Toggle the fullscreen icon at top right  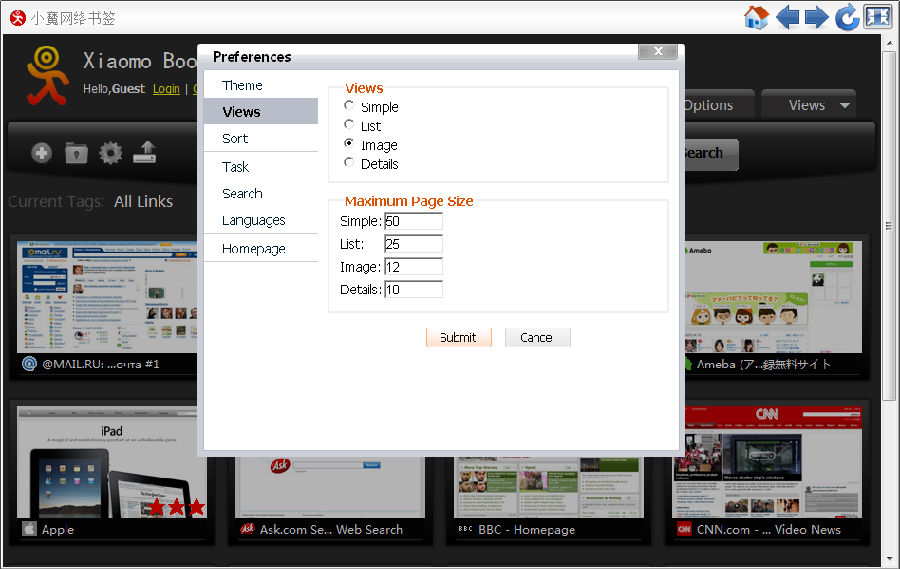tap(877, 17)
